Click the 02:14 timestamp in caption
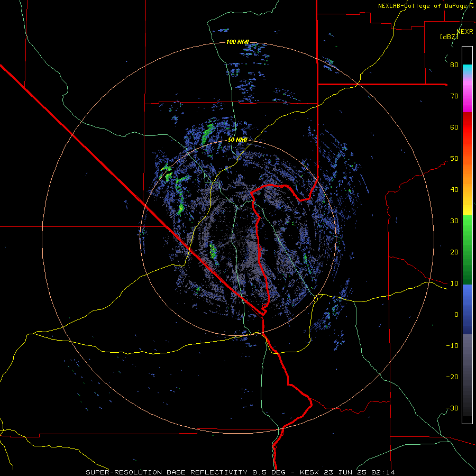The image size is (476, 476). coord(382,472)
